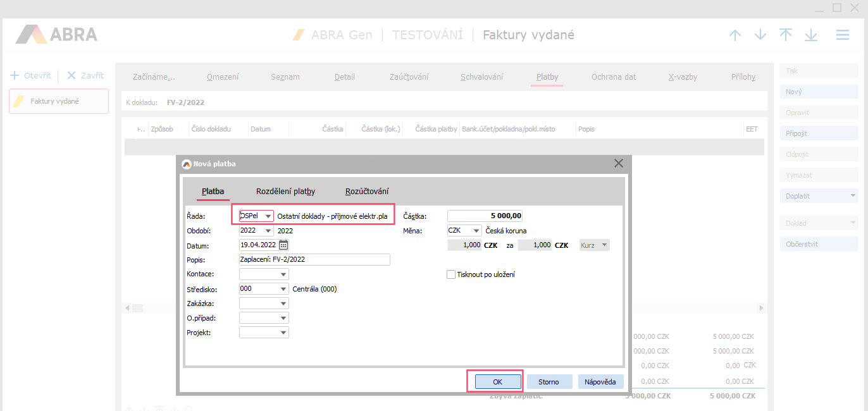Image resolution: width=868 pixels, height=411 pixels.
Task: Open the Středisko dropdown
Action: pyautogui.click(x=283, y=289)
